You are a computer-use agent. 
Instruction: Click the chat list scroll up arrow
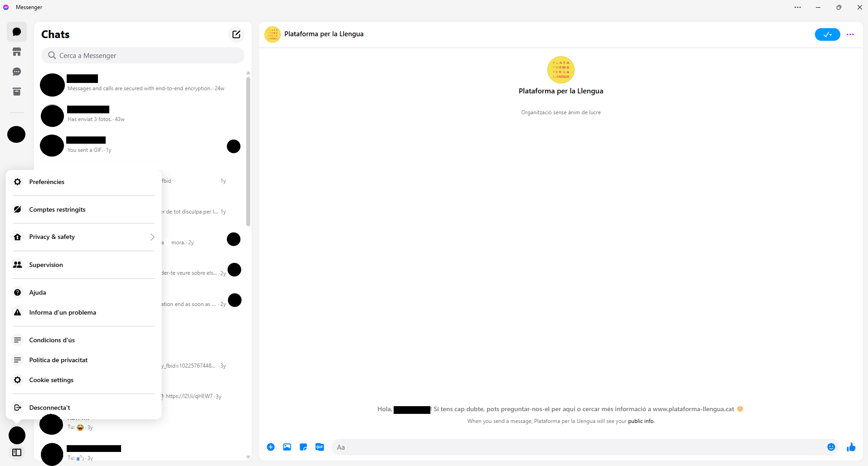[248, 73]
